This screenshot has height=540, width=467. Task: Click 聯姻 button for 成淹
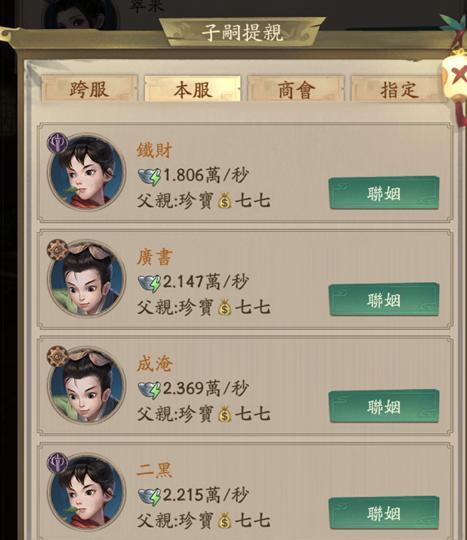(x=384, y=406)
